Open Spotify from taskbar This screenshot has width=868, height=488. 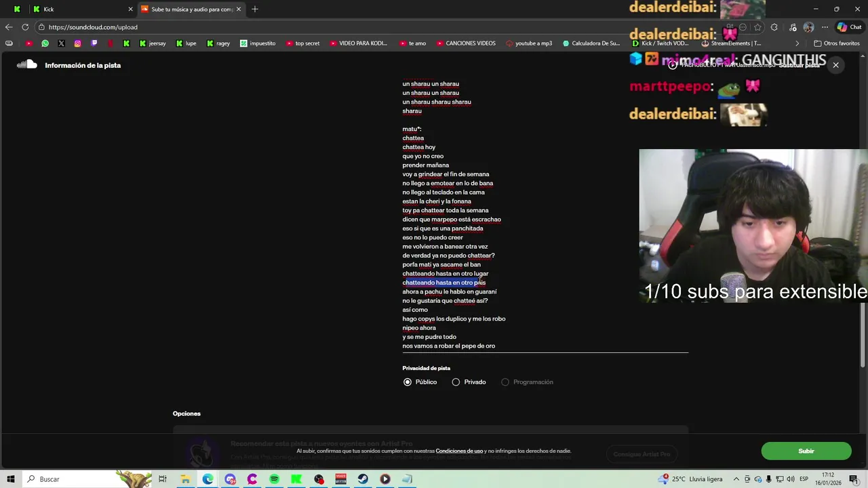point(274,479)
